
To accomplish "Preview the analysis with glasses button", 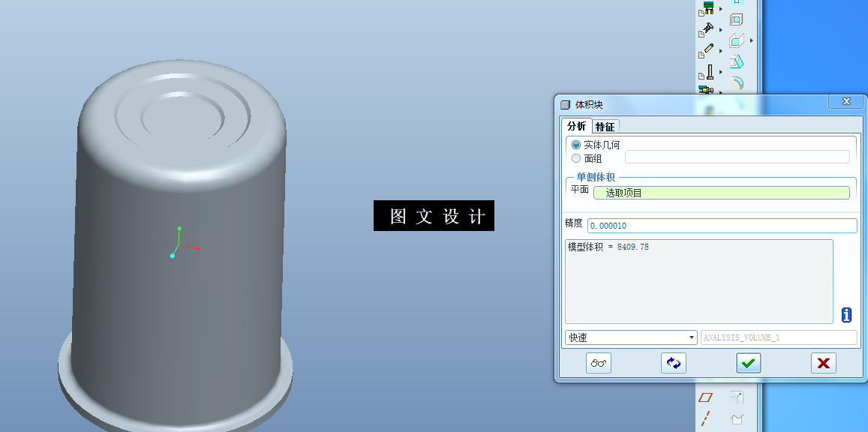I will (599, 363).
